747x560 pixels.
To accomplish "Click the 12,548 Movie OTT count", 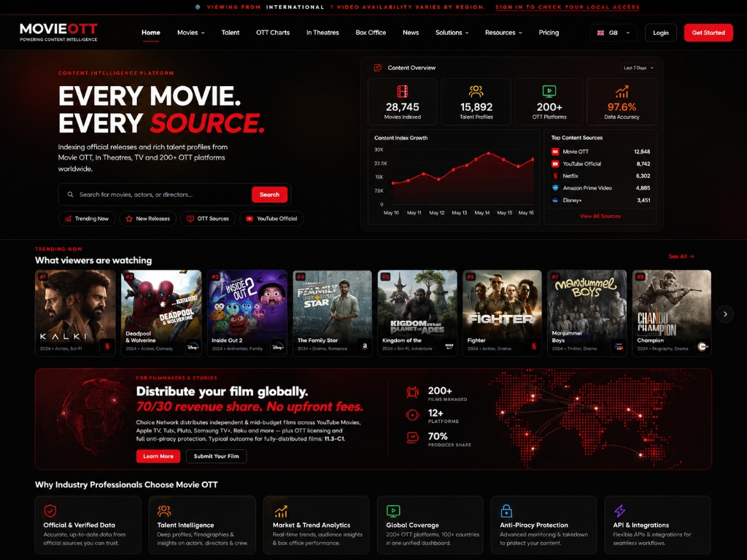I will 642,152.
